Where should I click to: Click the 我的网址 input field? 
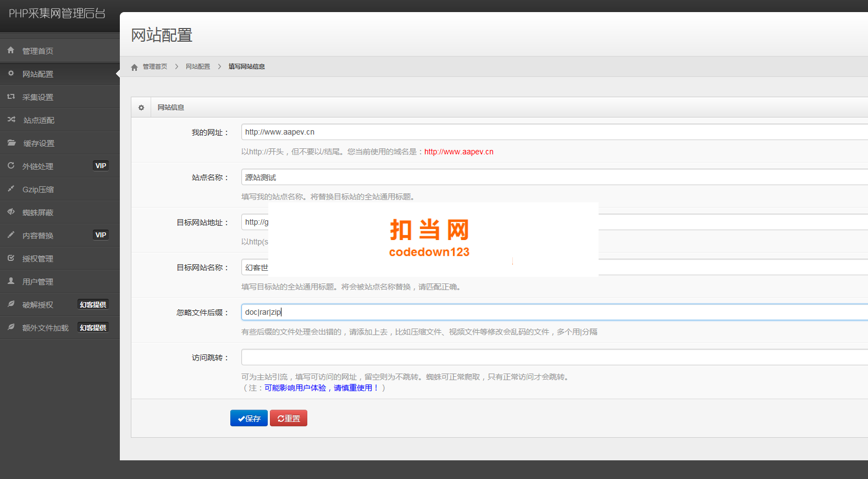[x=555, y=132]
